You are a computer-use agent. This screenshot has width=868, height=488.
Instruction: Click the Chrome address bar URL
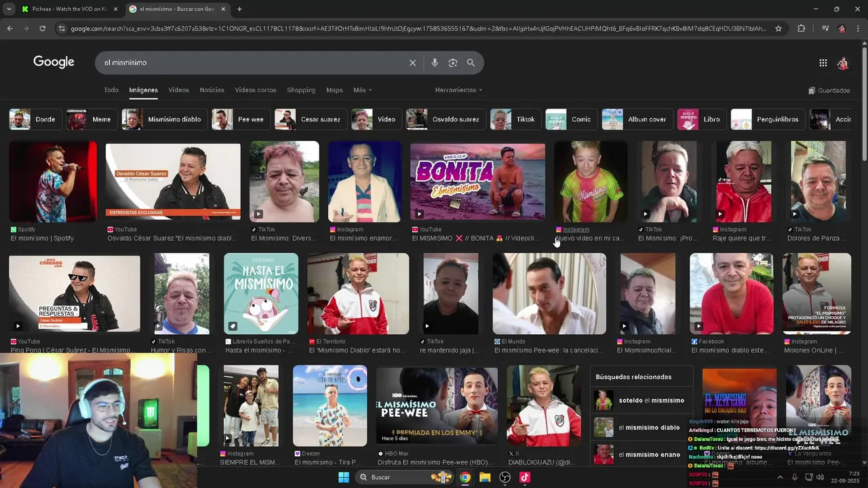coord(417,28)
